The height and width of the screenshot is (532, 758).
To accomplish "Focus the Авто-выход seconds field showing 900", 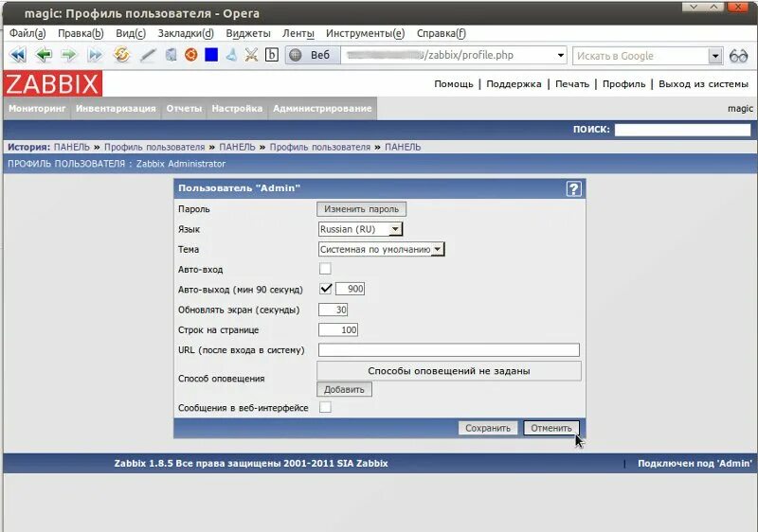I will tap(351, 289).
